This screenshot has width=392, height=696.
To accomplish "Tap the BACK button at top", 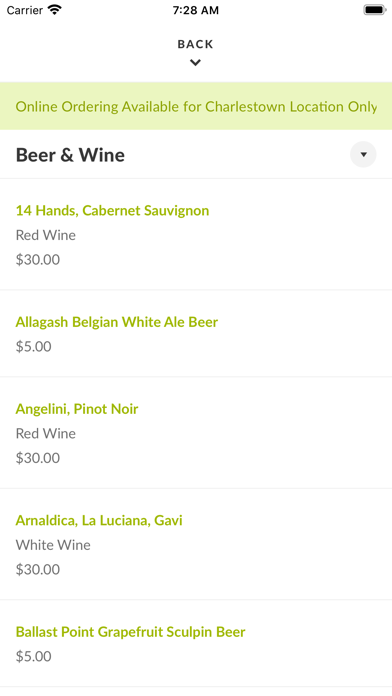I will click(x=195, y=44).
